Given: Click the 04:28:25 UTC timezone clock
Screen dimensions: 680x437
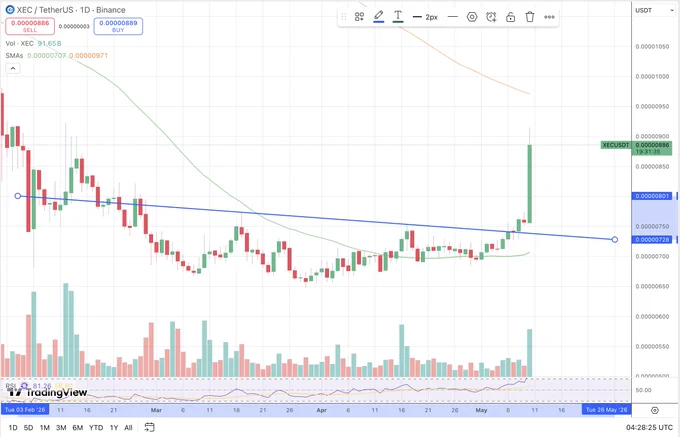Looking at the screenshot, I should coord(649,427).
